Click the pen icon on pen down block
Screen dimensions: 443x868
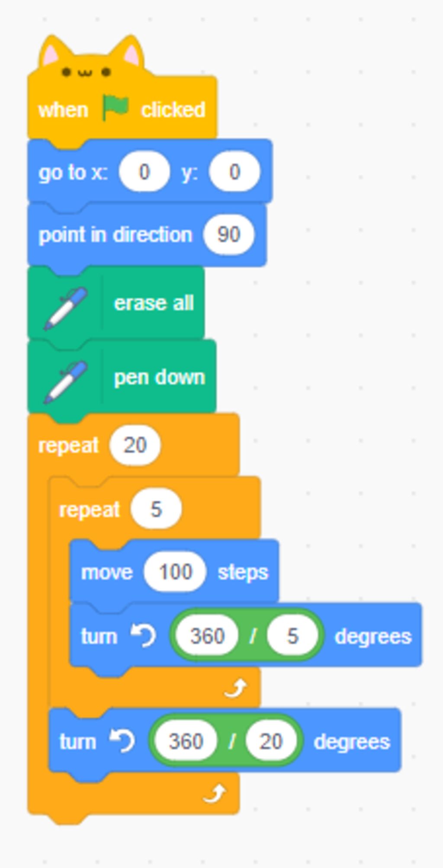66,382
